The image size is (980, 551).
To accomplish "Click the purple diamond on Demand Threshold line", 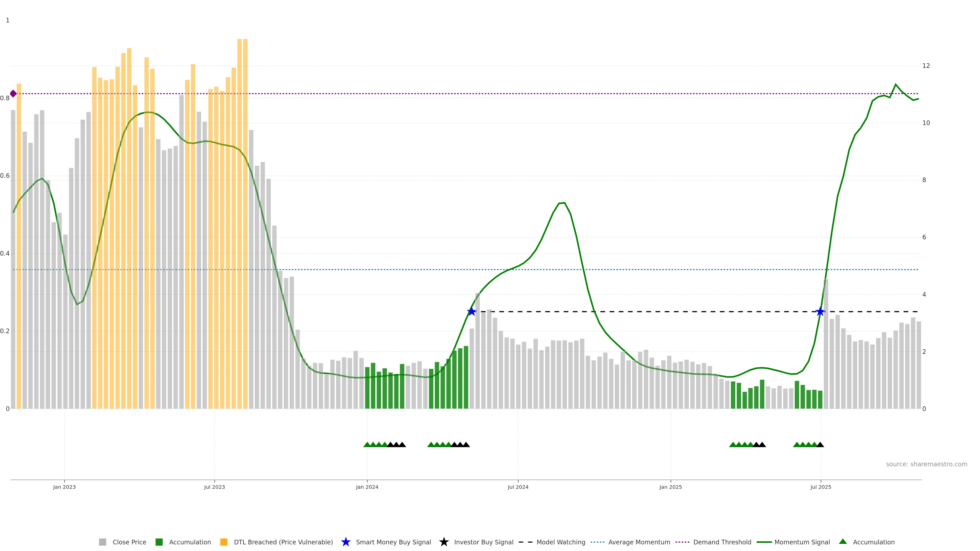I will coord(13,94).
